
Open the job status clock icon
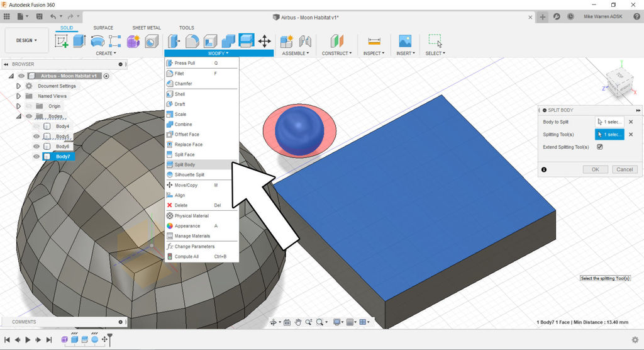570,16
